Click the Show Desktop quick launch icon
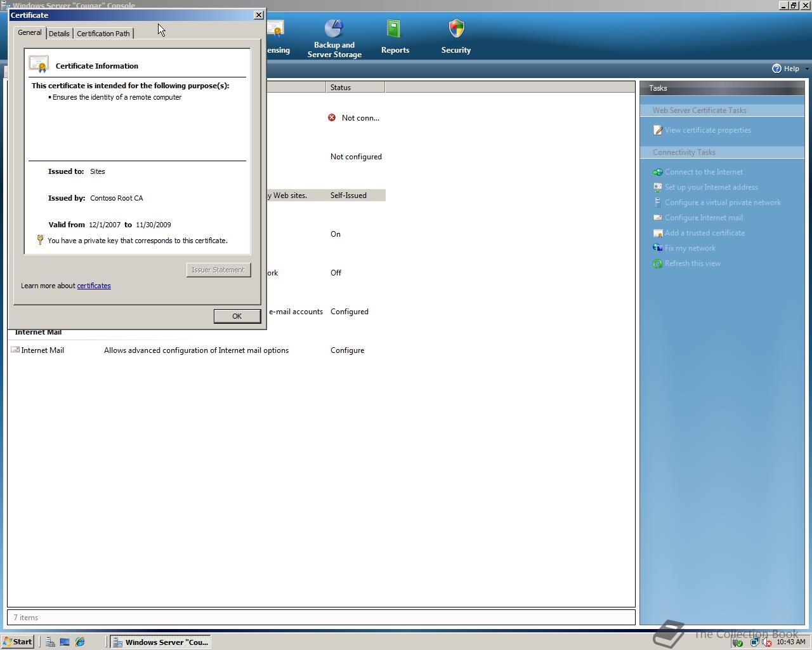812x650 pixels. coord(65,642)
